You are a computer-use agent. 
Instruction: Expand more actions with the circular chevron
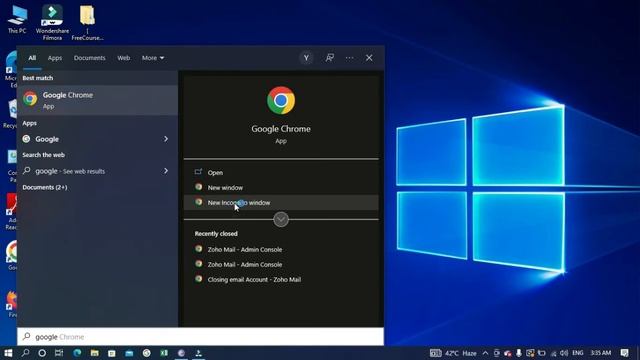[x=281, y=220]
